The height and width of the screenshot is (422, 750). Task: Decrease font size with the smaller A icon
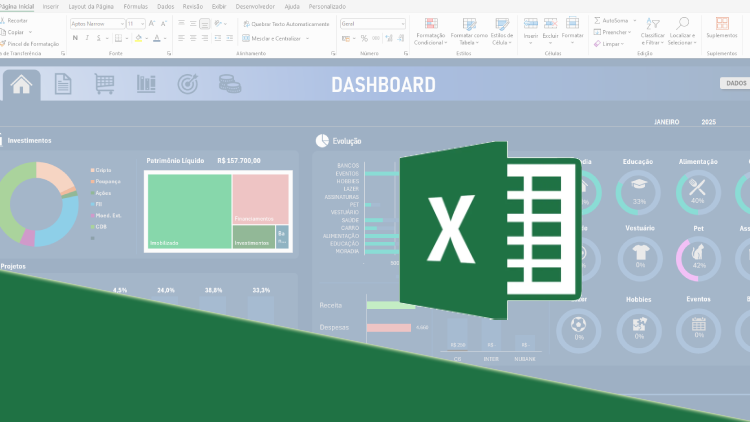click(x=164, y=23)
